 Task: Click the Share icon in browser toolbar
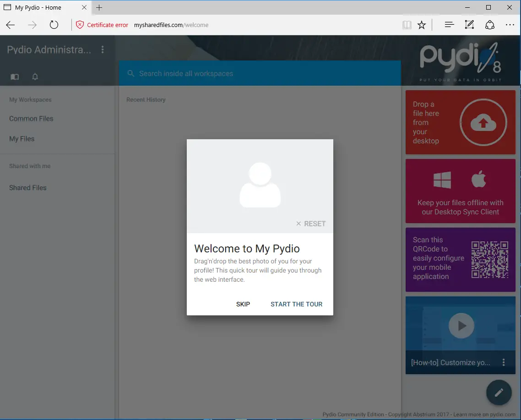click(490, 25)
